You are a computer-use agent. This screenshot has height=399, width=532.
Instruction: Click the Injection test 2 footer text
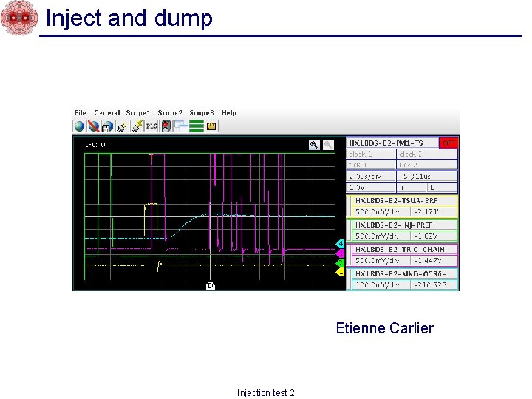[266, 393]
